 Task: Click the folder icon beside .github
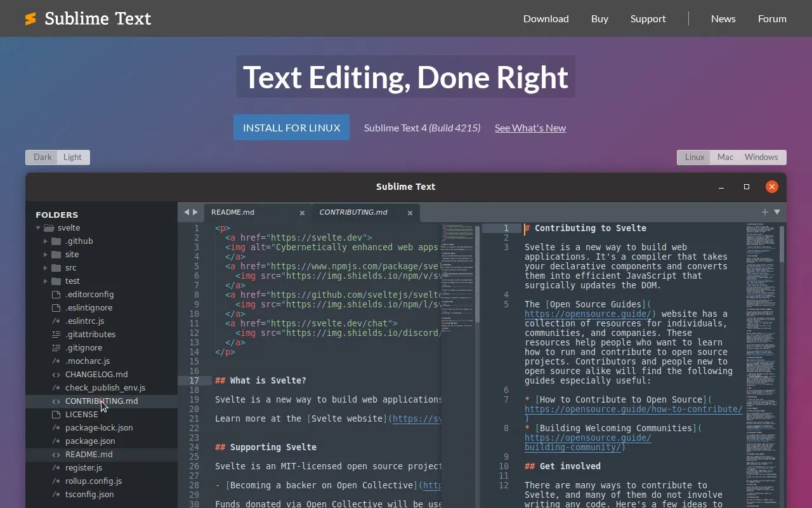(56, 241)
